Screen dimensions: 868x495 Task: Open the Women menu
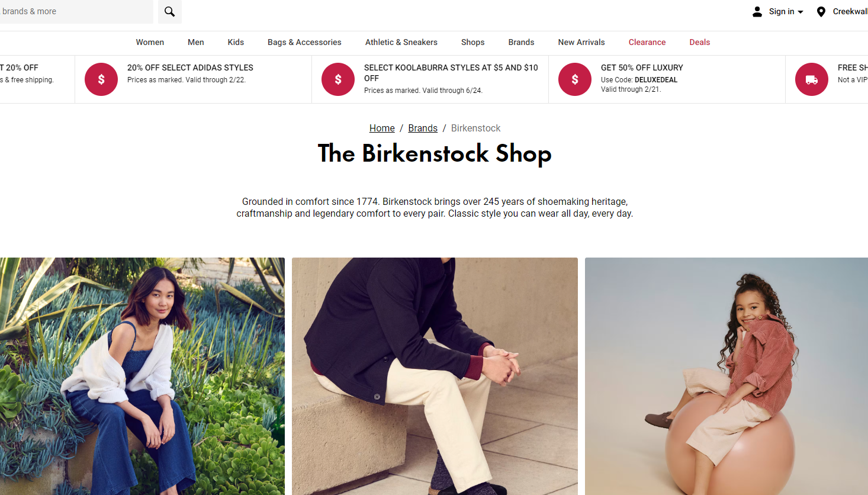(x=150, y=42)
